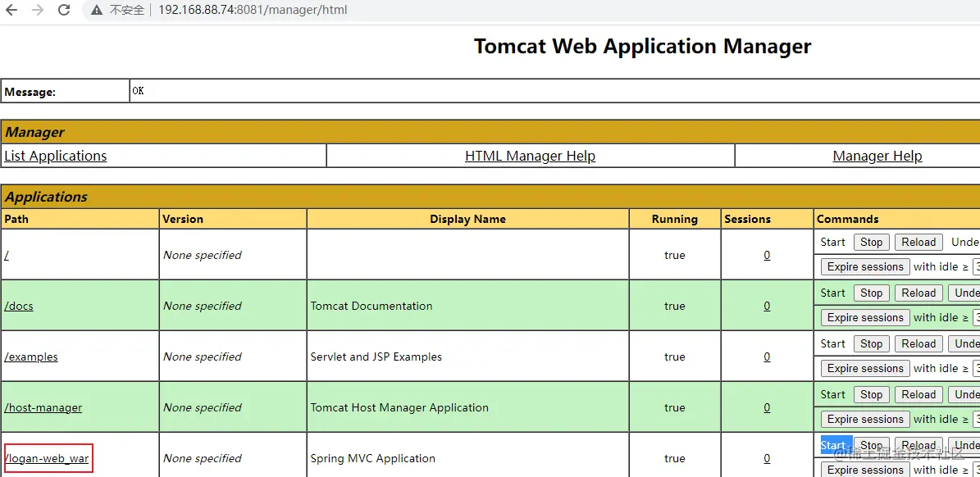Stop the /docs application
This screenshot has width=980, height=477.
[x=871, y=293]
